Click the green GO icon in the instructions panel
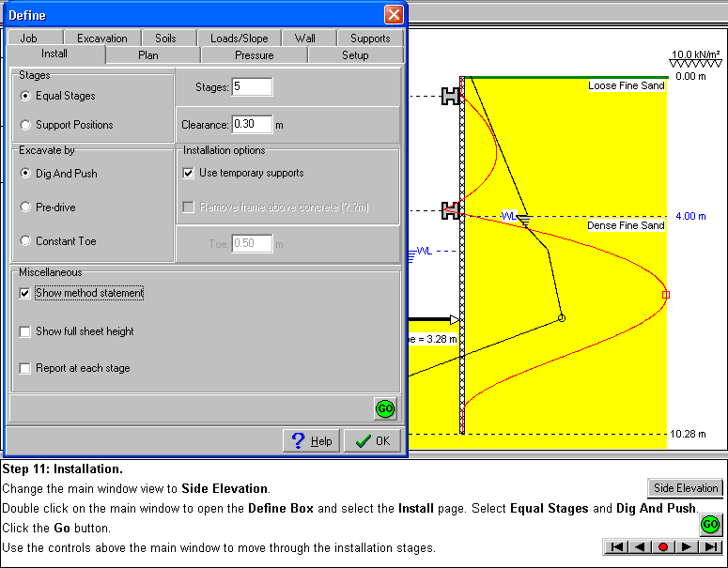 (710, 524)
